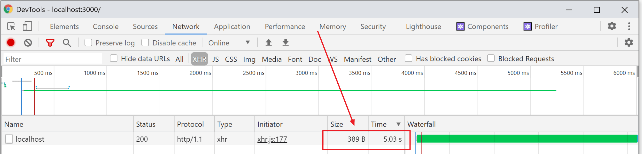Screen dimensions: 644x154
Task: Click the Waterfall column header
Action: coord(521,124)
